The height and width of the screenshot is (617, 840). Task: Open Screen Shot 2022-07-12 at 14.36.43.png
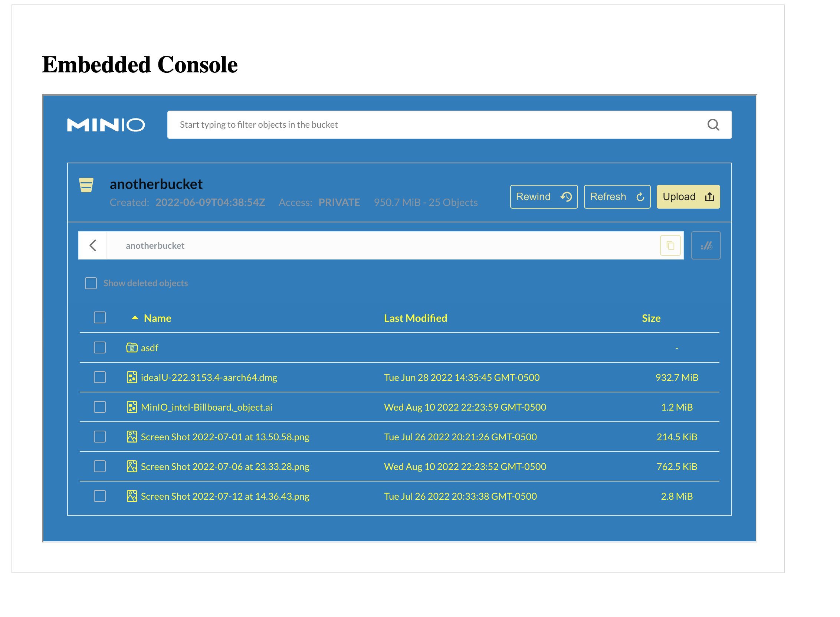(225, 496)
